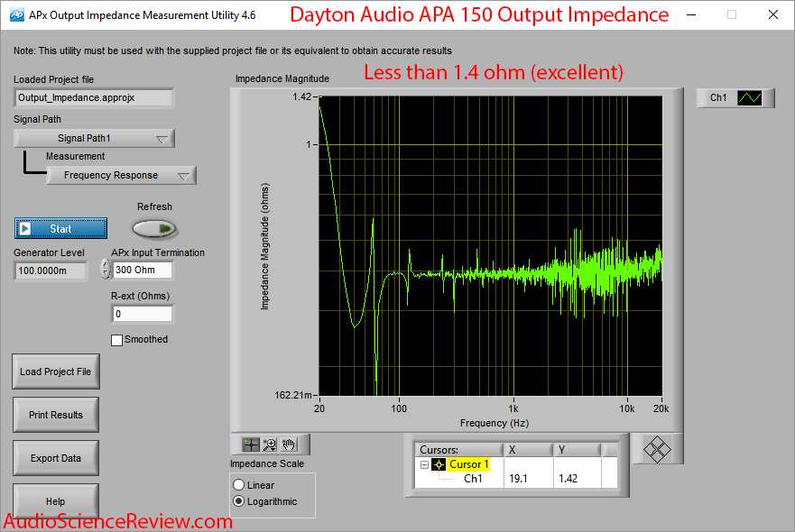Click the X column header in cursors table
The height and width of the screenshot is (532, 795).
tap(528, 449)
